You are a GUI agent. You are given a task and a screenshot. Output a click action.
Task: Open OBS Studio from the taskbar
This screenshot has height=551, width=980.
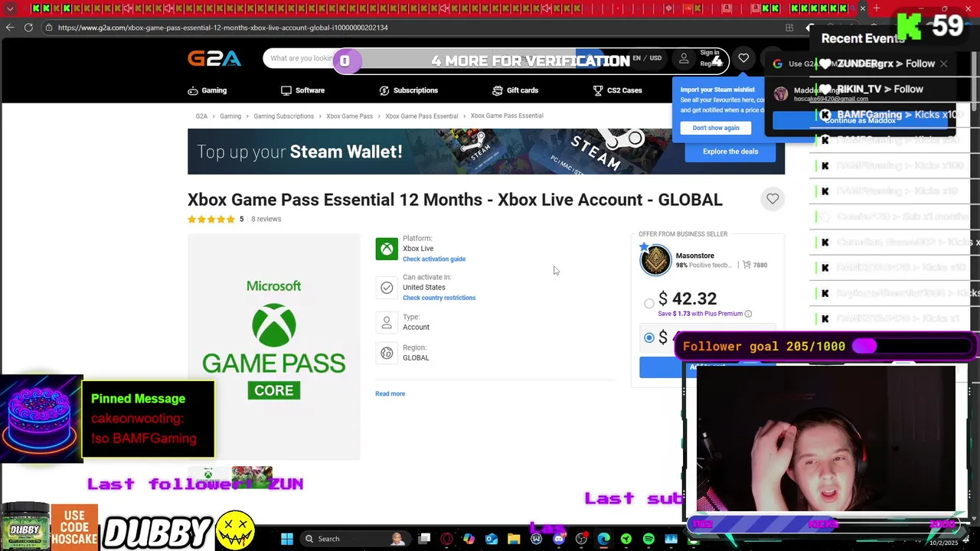click(x=581, y=539)
